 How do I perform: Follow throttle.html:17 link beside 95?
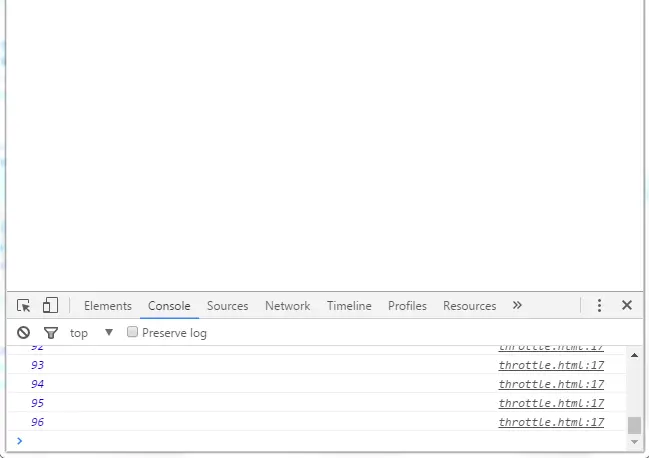[x=551, y=403]
